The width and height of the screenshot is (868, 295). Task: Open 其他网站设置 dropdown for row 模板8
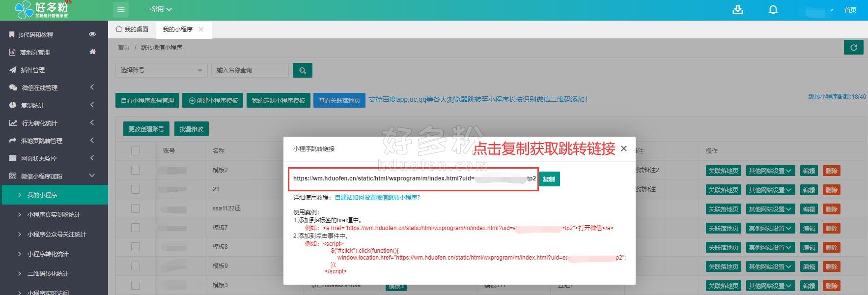pyautogui.click(x=770, y=247)
